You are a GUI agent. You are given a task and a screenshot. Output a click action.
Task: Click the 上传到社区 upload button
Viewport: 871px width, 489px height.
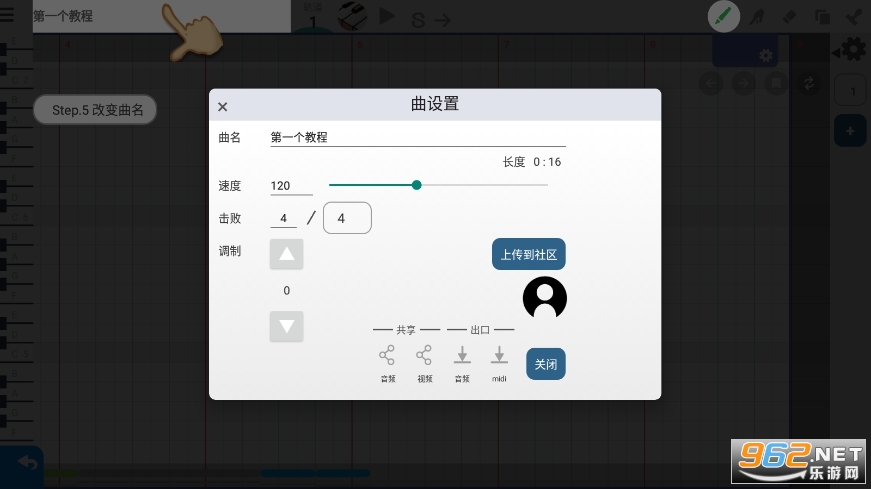[x=529, y=255]
